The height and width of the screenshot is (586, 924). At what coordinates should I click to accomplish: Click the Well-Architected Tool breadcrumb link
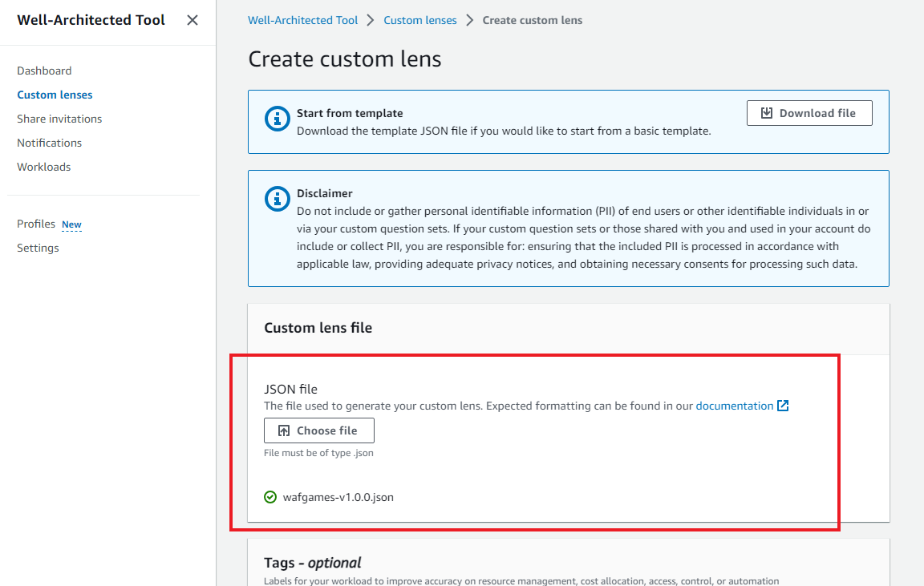(302, 20)
